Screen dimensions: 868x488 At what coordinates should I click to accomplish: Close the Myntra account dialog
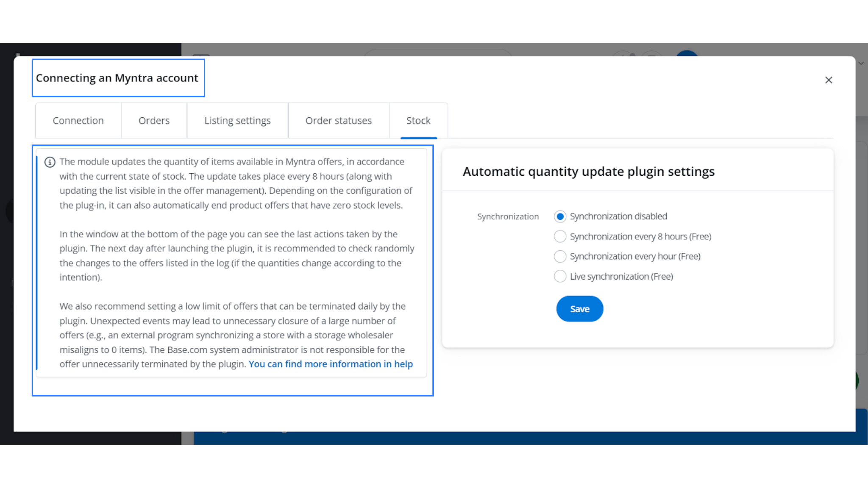(829, 80)
